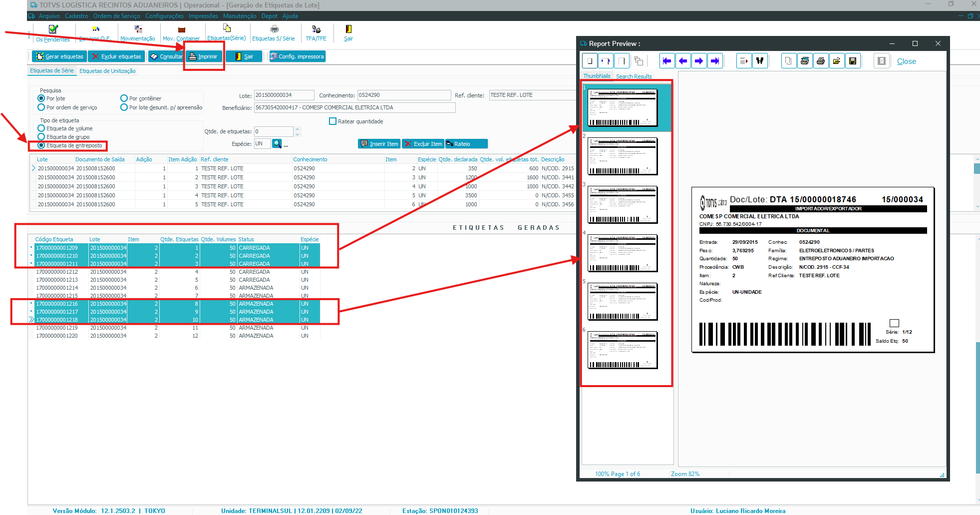
Task: Open the Ordem de Serviço menu
Action: point(116,16)
